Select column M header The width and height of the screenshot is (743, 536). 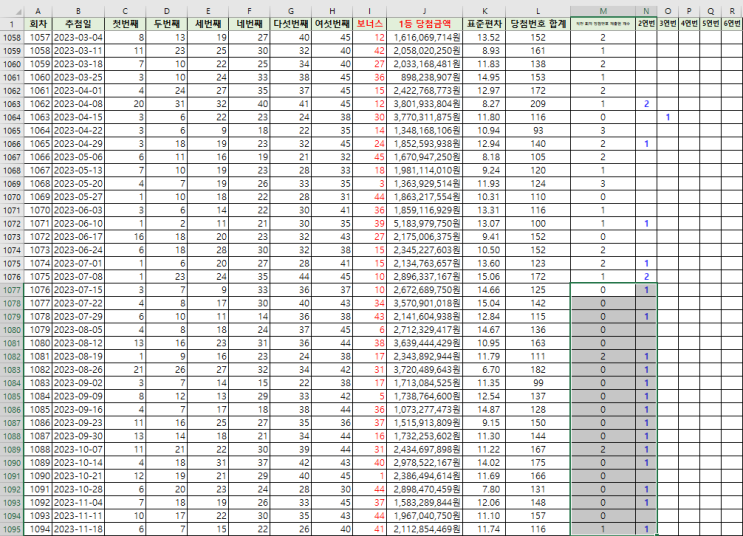(603, 11)
